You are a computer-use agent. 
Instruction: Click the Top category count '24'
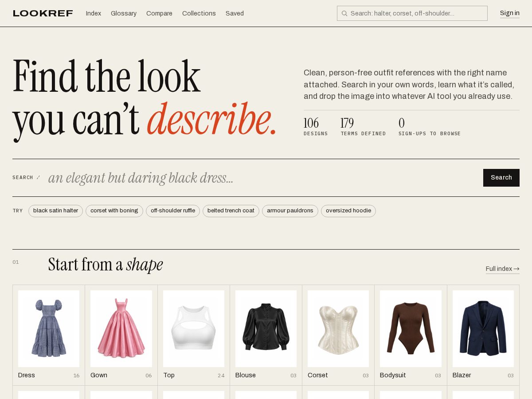tap(221, 376)
